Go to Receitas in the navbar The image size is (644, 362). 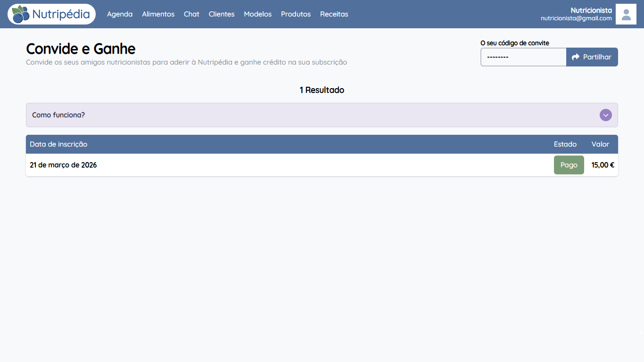click(x=334, y=14)
